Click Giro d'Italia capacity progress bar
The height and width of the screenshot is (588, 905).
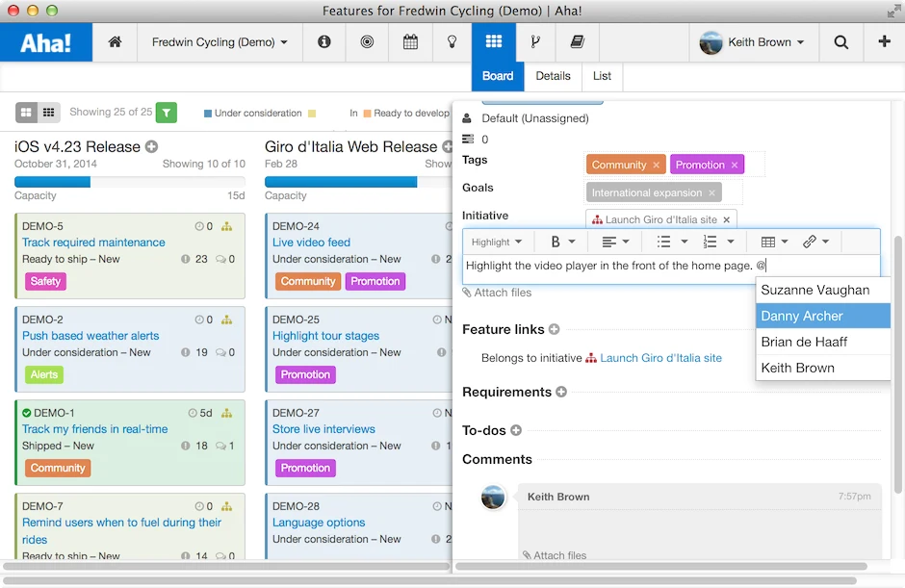[358, 182]
